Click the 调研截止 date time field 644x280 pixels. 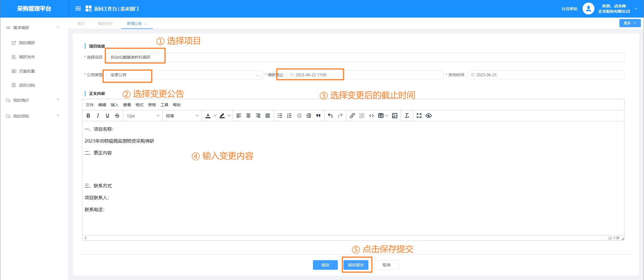[x=365, y=75]
